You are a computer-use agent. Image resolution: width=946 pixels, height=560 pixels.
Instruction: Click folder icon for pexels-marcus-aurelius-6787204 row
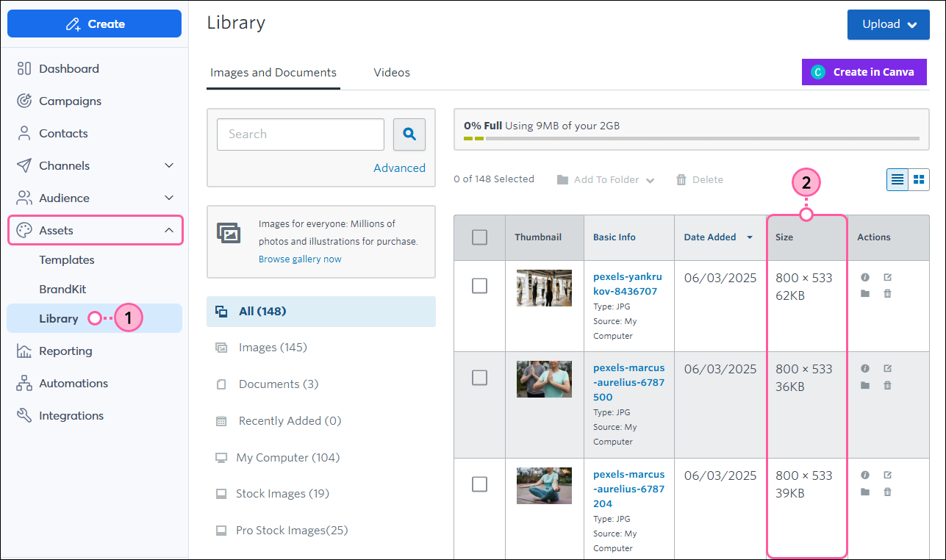coord(865,492)
